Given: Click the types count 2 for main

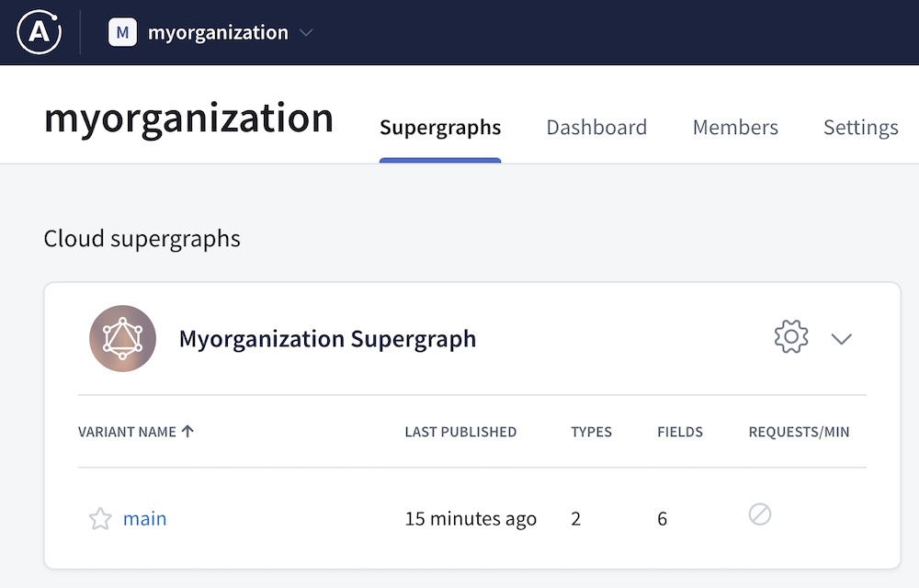Looking at the screenshot, I should [x=575, y=519].
